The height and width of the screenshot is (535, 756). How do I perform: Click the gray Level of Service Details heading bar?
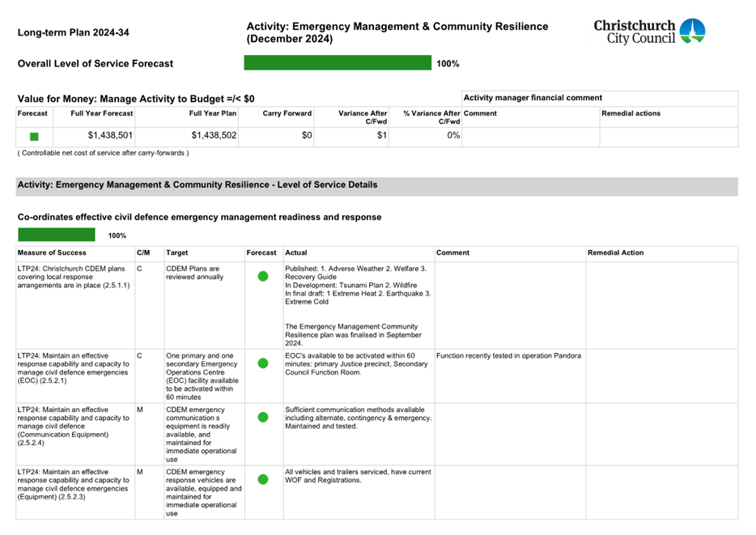376,185
